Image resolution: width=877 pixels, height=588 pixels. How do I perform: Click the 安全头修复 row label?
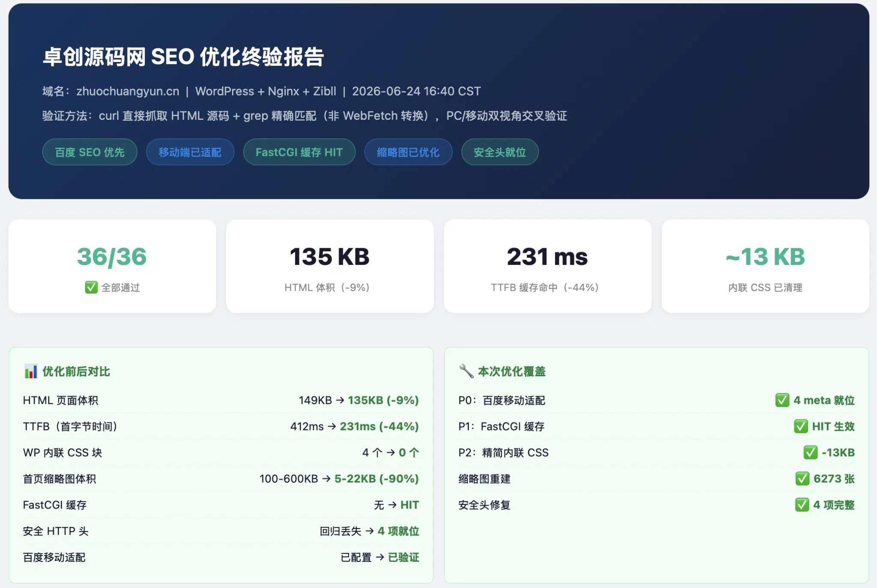pyautogui.click(x=484, y=505)
